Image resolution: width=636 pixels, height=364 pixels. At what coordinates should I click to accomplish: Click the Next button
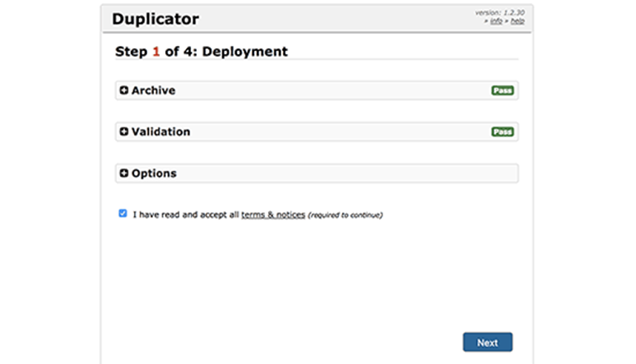tap(487, 342)
